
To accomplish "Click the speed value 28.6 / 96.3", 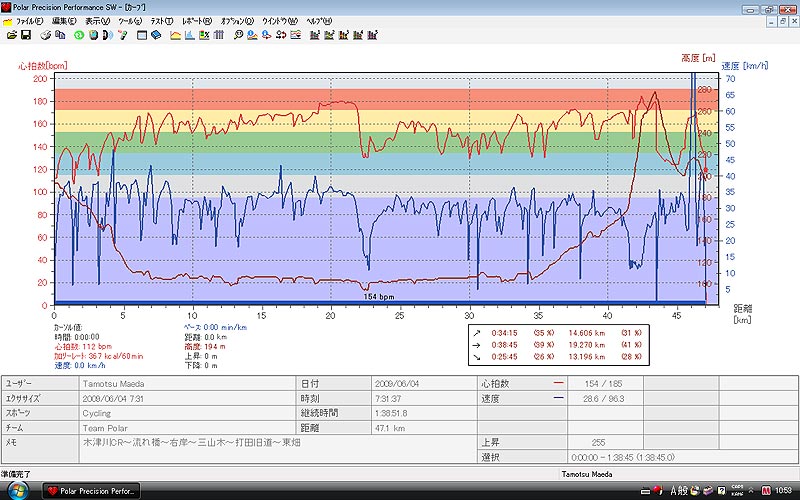I will click(x=604, y=398).
